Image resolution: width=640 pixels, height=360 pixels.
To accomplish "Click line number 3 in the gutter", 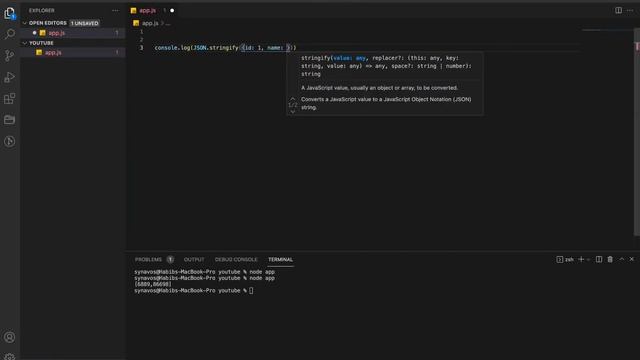I will [x=142, y=48].
